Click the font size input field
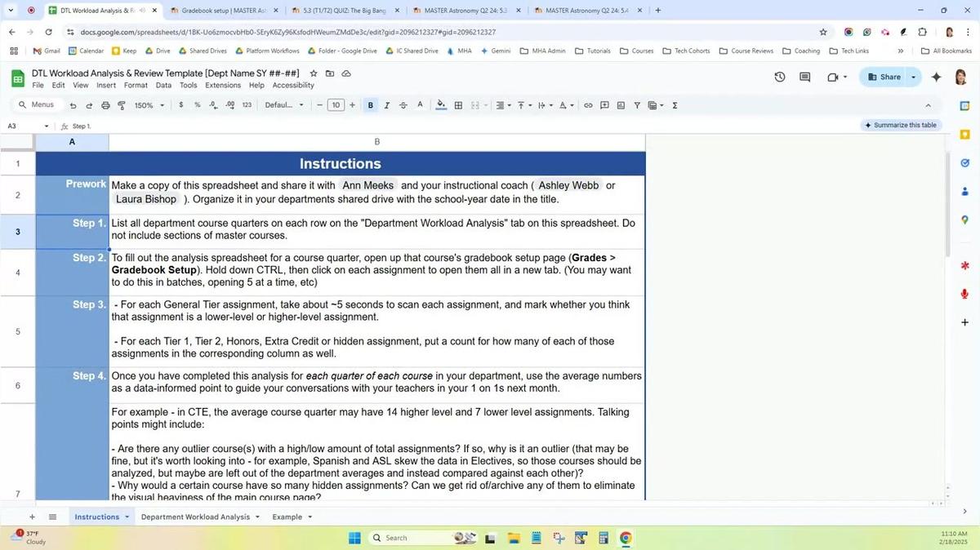 tap(336, 105)
